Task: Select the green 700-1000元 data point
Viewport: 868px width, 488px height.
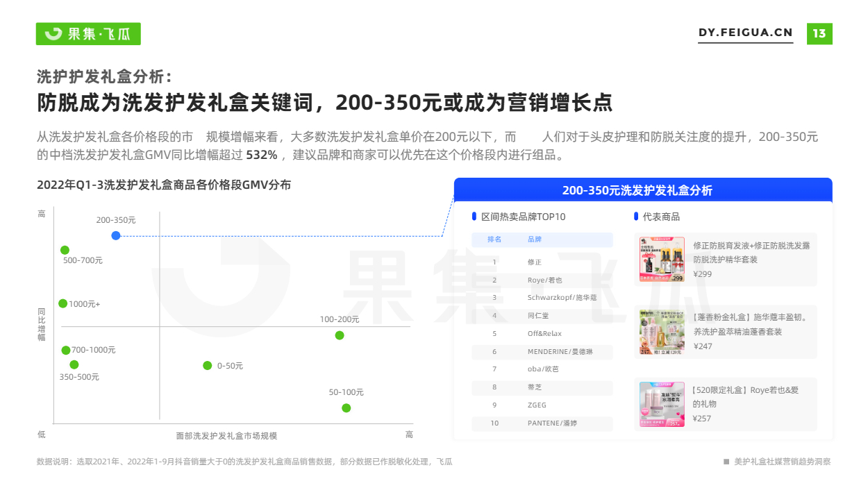Action: (66, 351)
